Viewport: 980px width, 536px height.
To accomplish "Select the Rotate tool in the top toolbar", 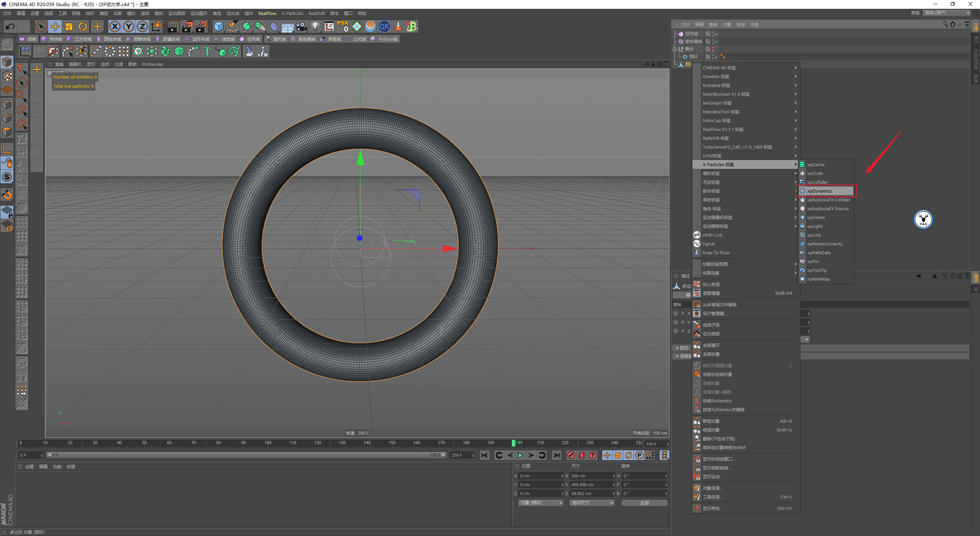I will pos(83,26).
